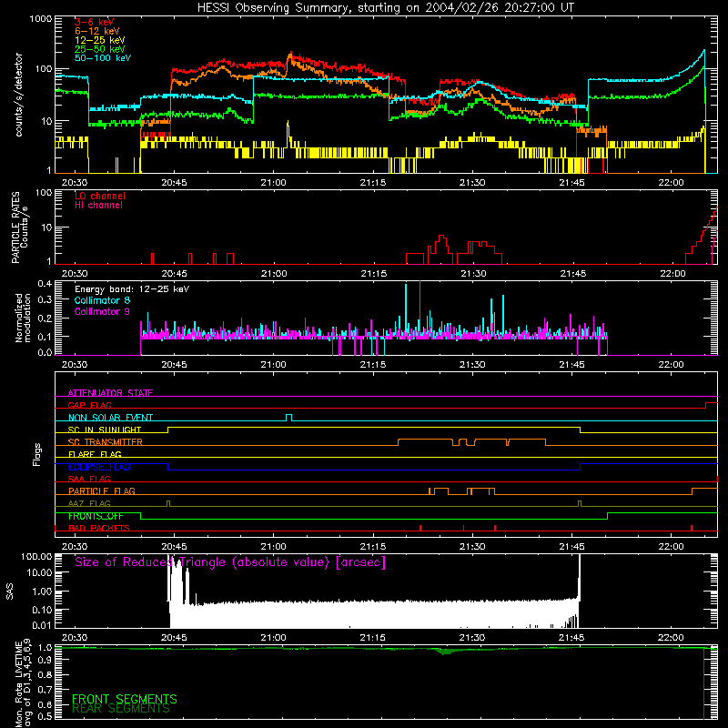Click the 0.7 tick label on livetime axis
The image size is (728, 728).
[x=45, y=689]
